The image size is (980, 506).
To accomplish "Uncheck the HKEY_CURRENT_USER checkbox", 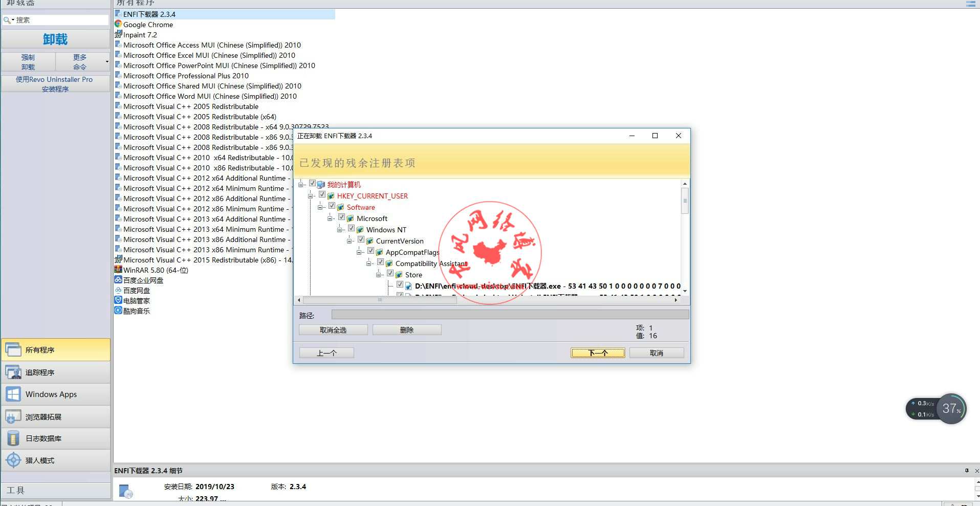I will click(322, 194).
